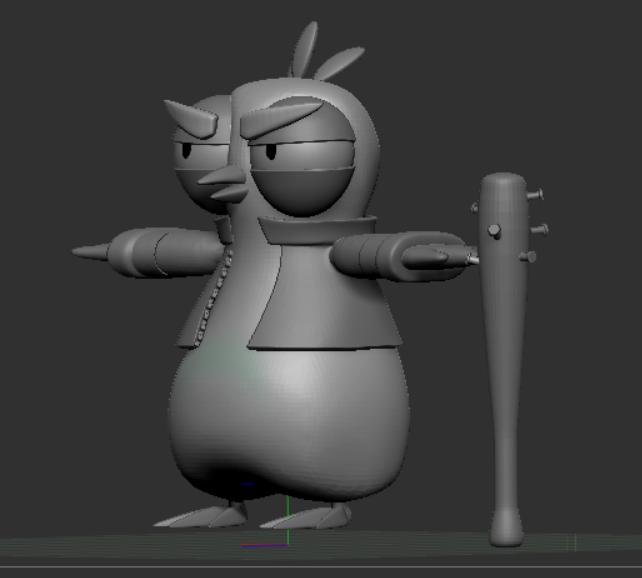Select the spiked baseball bat model
This screenshot has height=578, width=642.
(x=504, y=360)
